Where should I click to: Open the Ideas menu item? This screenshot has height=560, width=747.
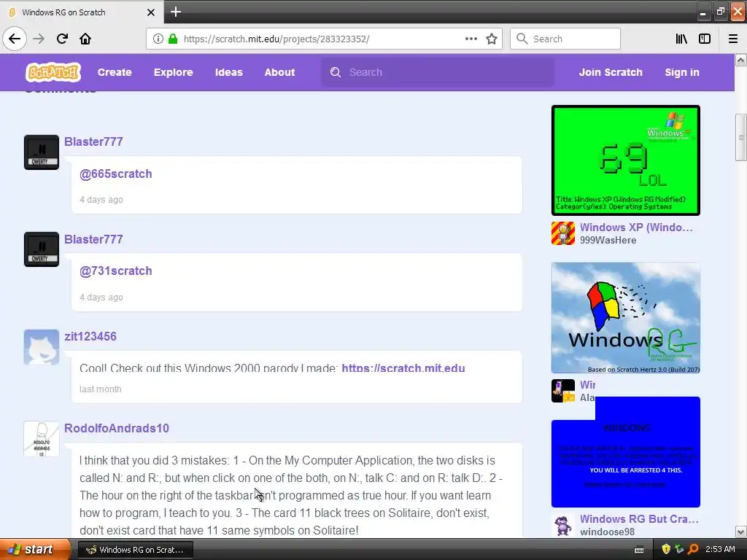[228, 72]
